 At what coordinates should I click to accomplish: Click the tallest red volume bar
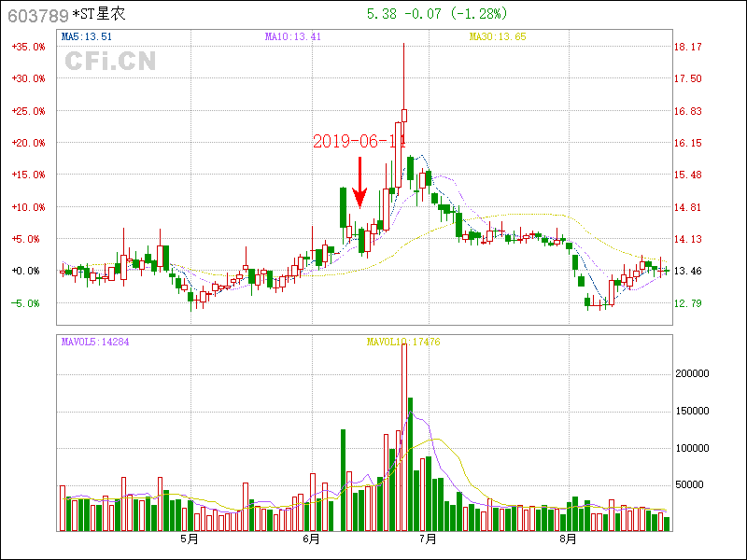[403, 439]
